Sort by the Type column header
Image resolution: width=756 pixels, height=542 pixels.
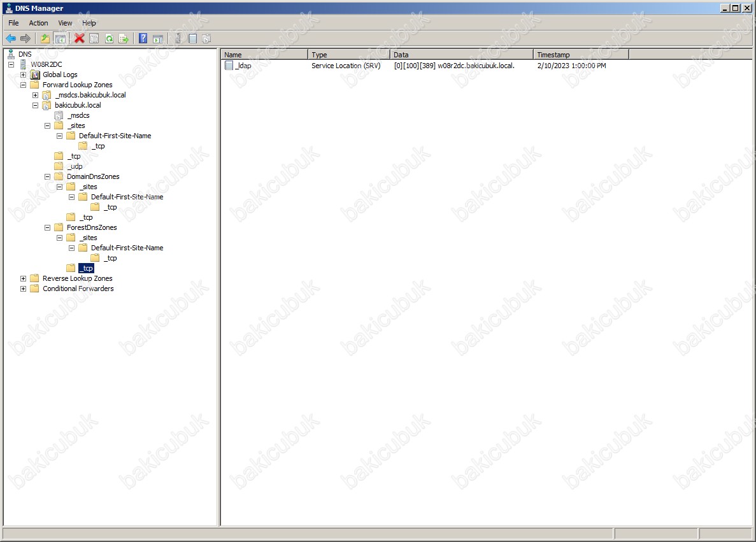pyautogui.click(x=348, y=55)
